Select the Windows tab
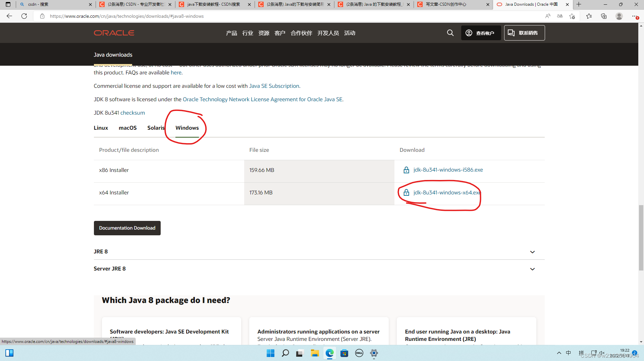The width and height of the screenshot is (644, 361). point(187,128)
